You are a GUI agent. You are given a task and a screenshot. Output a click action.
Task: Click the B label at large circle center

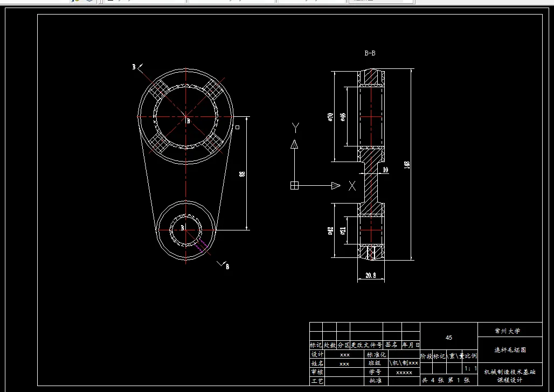(188, 121)
